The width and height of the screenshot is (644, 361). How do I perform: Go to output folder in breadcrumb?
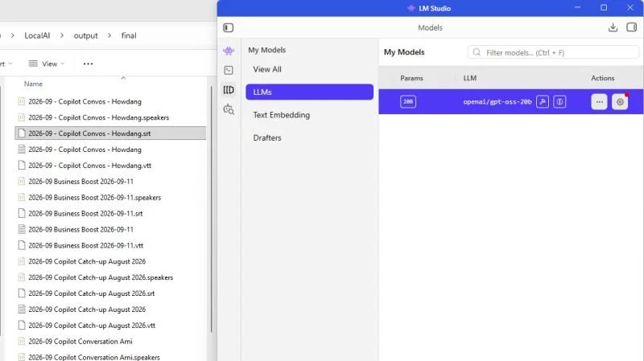click(x=85, y=35)
